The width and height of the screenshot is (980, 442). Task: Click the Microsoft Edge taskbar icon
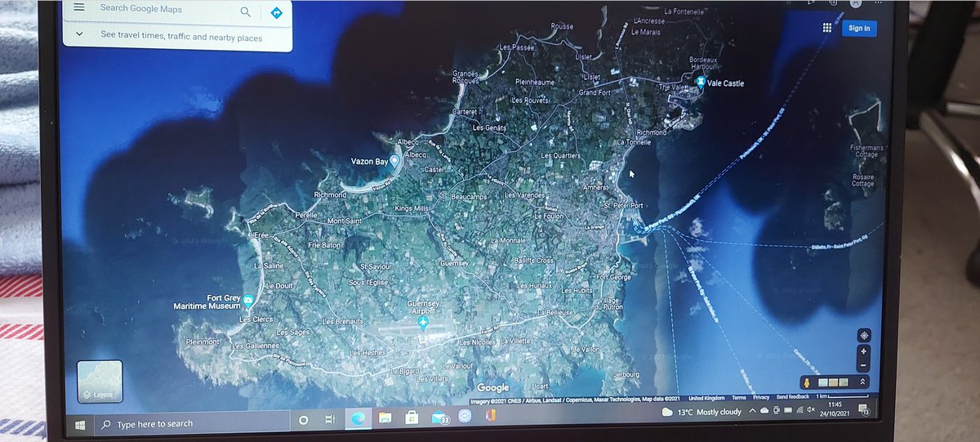358,419
